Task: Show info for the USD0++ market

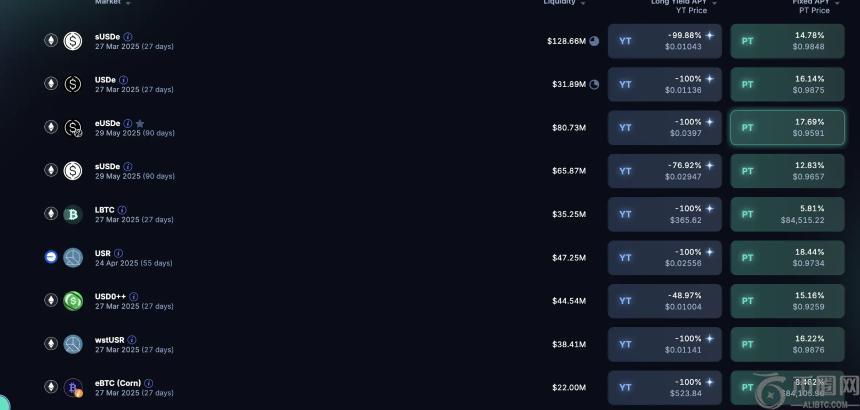Action: click(x=134, y=297)
